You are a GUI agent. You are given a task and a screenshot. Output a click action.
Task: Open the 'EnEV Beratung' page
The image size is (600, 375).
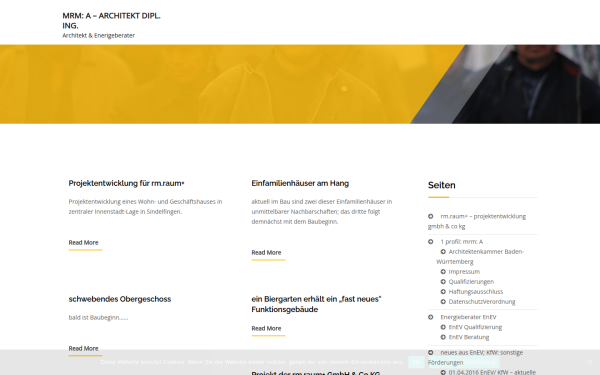[469, 337]
